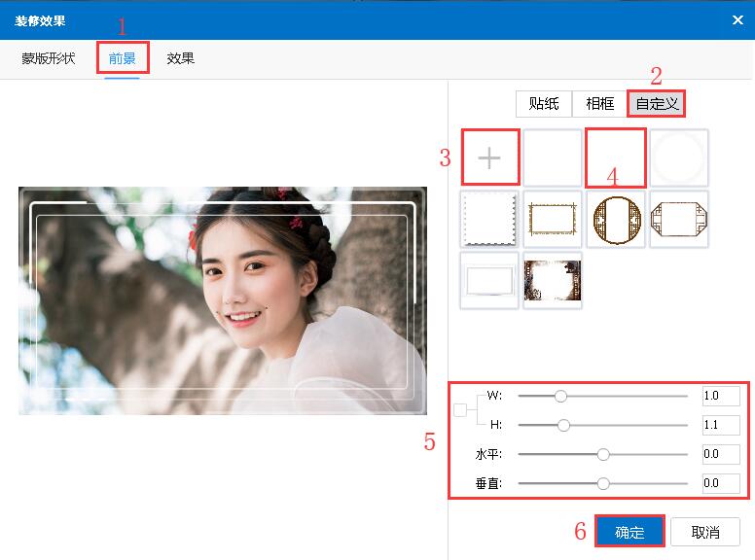Confirm with the 确定 button

629,532
